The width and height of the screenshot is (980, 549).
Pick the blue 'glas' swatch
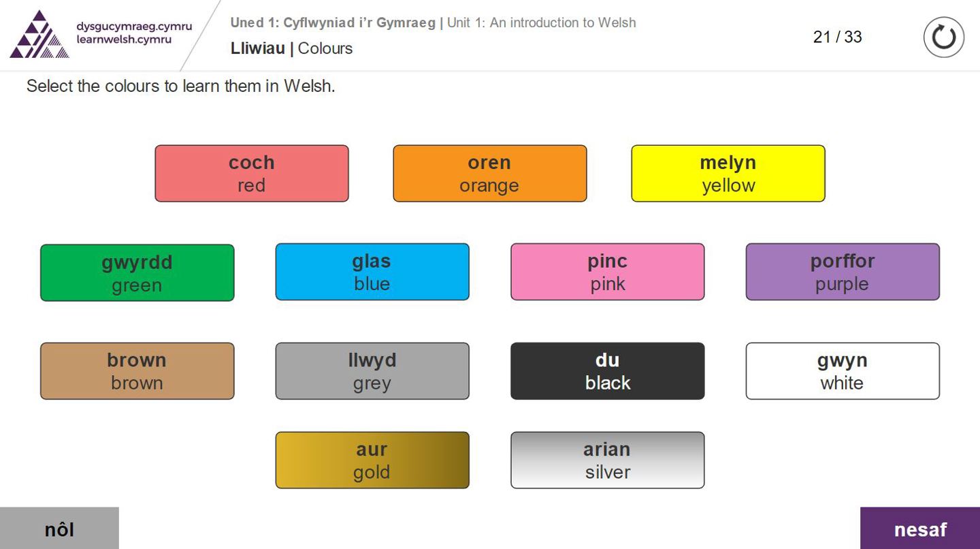(x=372, y=272)
